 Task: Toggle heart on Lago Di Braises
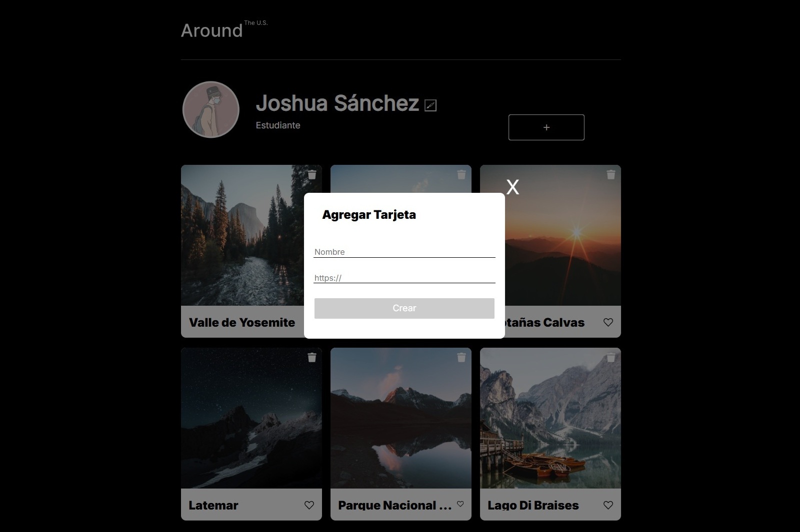tap(608, 505)
